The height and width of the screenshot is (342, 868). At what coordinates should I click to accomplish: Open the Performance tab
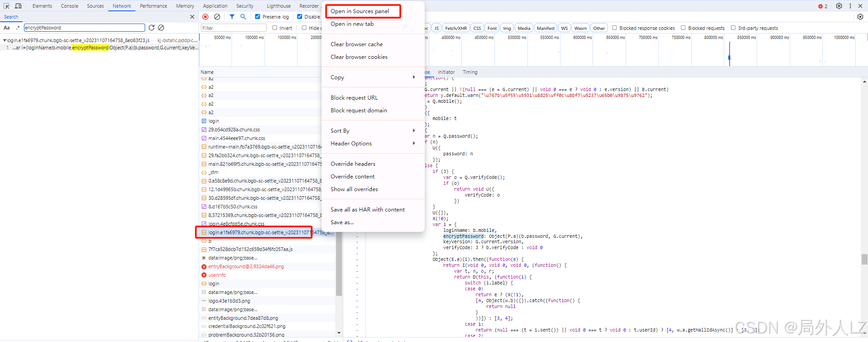tap(153, 6)
